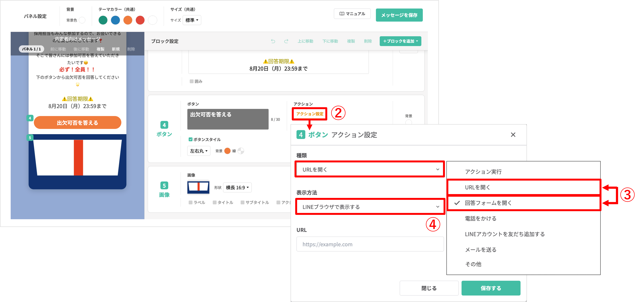Duplicate the block using 複製

click(351, 41)
